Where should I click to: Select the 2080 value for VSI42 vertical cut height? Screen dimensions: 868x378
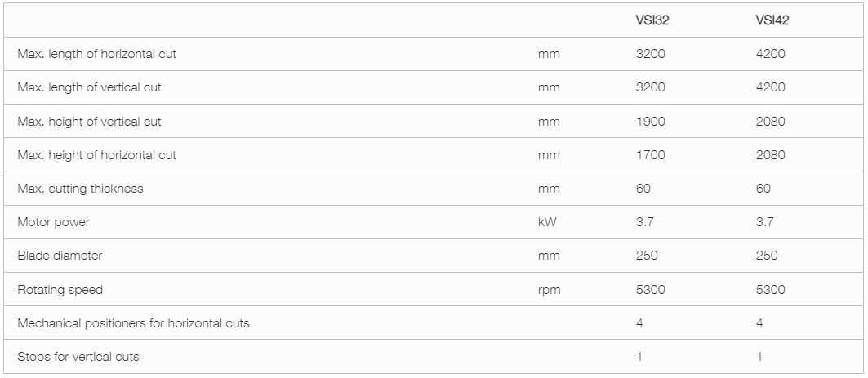click(771, 121)
